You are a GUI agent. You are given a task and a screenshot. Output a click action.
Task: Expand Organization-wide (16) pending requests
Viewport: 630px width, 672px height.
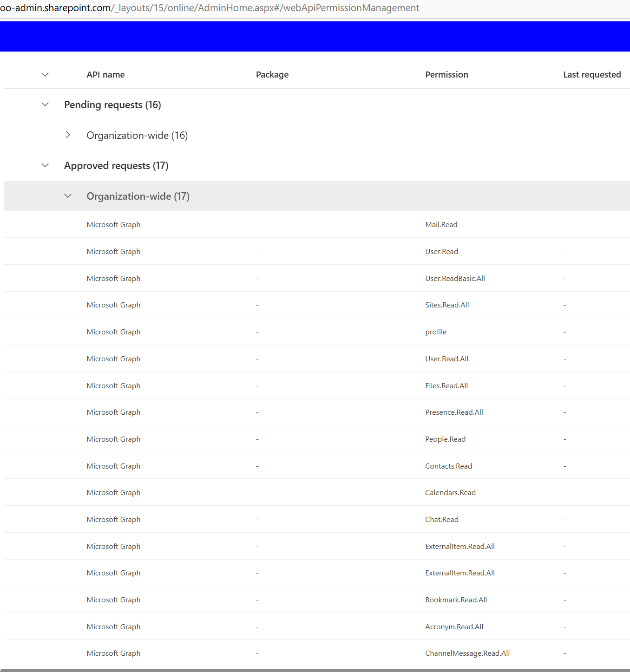pos(68,135)
